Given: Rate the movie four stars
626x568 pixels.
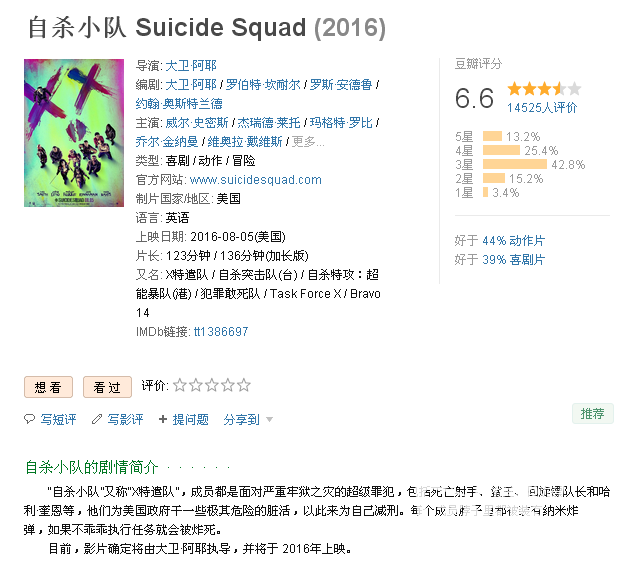Looking at the screenshot, I should 228,385.
